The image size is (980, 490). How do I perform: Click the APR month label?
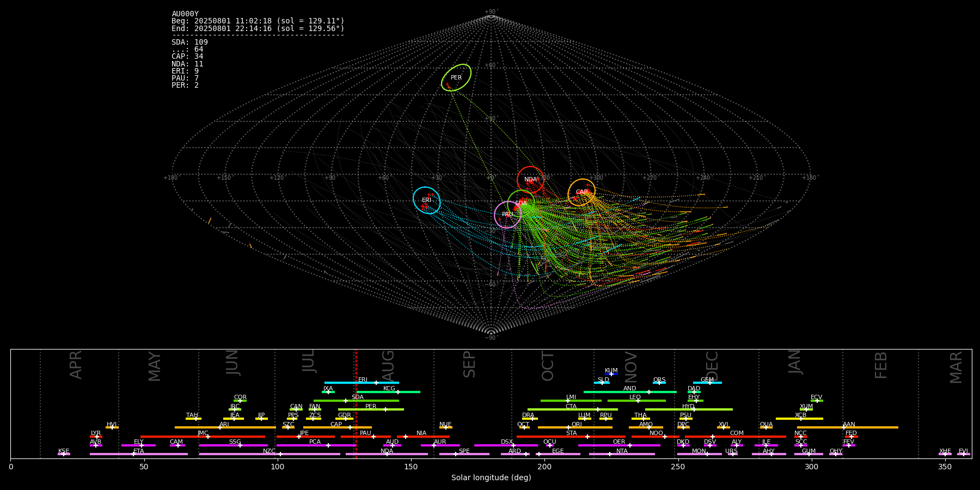coord(76,365)
